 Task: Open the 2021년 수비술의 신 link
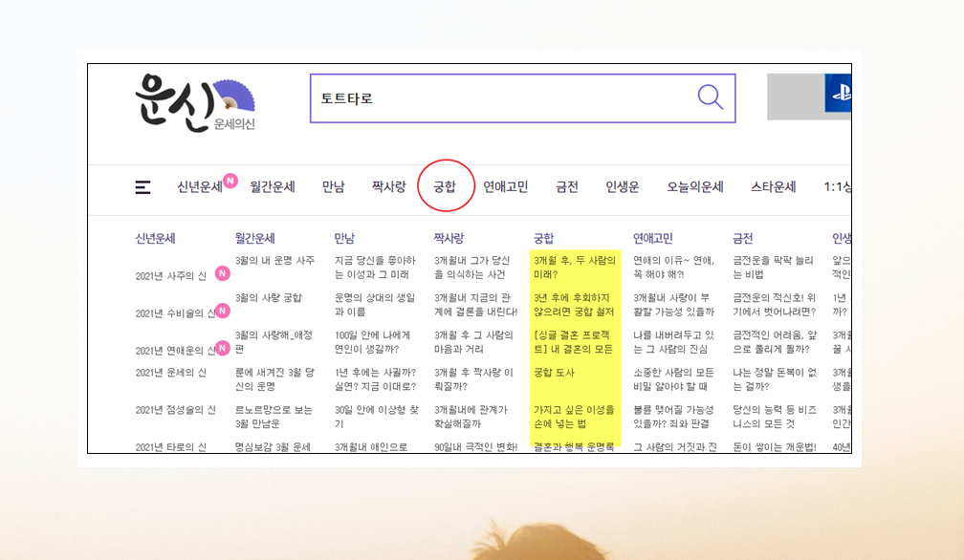pyautogui.click(x=175, y=313)
